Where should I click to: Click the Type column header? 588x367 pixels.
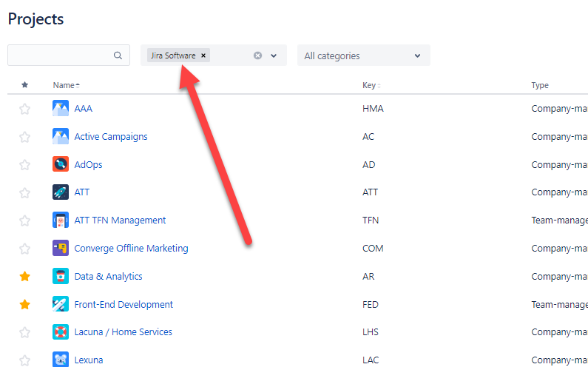(x=540, y=85)
